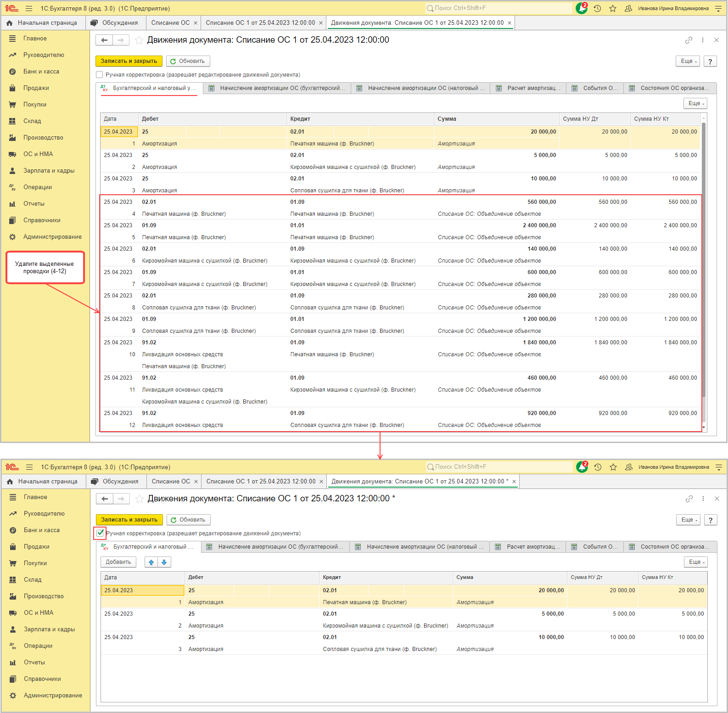
Task: Expand upper Еще menu in top window
Action: [688, 61]
